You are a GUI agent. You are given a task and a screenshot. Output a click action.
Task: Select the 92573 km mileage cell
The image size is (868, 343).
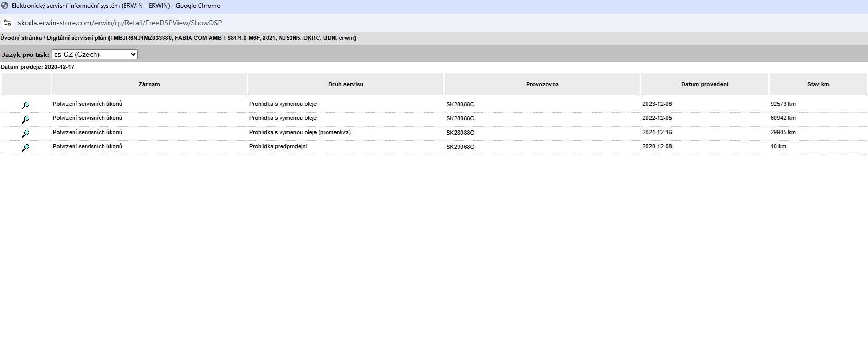pos(783,104)
